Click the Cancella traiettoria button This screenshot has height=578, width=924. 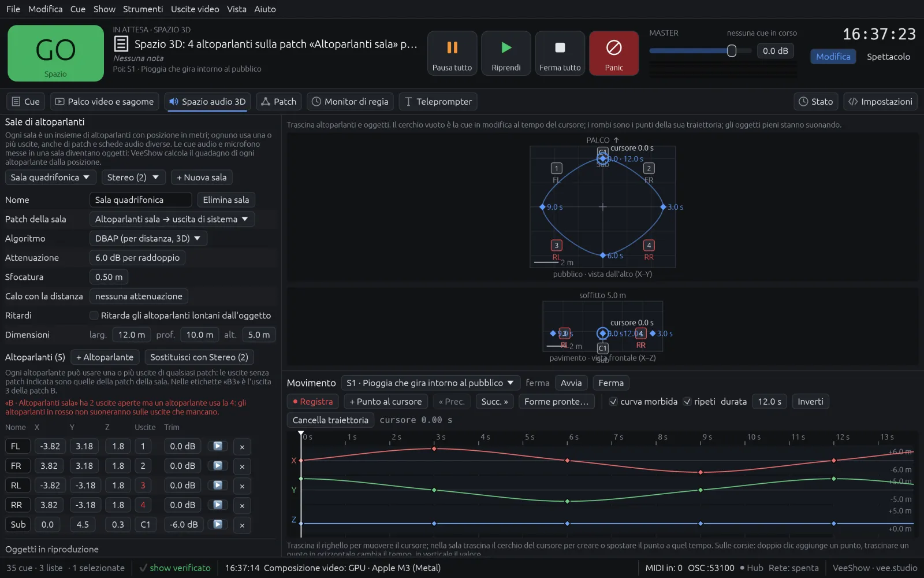[330, 420]
